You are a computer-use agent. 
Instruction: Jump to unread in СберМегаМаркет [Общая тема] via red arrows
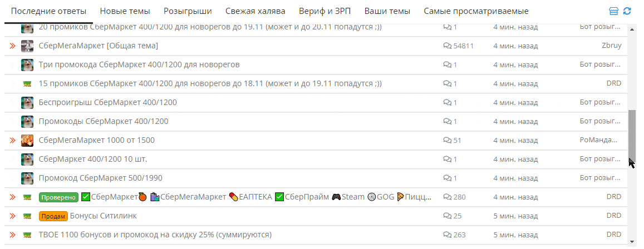(12, 46)
